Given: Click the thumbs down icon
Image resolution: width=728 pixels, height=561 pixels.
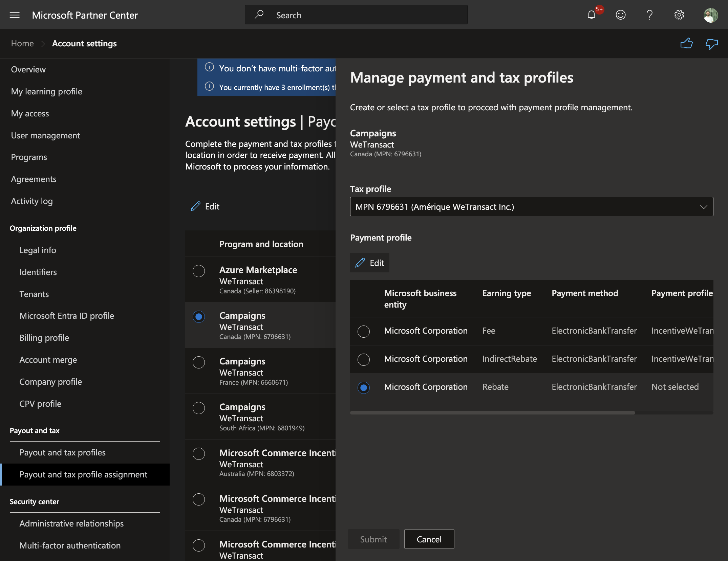Looking at the screenshot, I should [x=711, y=44].
